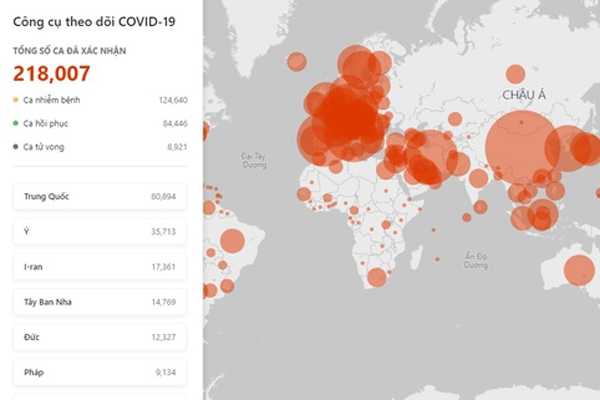This screenshot has height=400, width=600.
Task: Select I-ran in the country list
Action: tap(100, 266)
